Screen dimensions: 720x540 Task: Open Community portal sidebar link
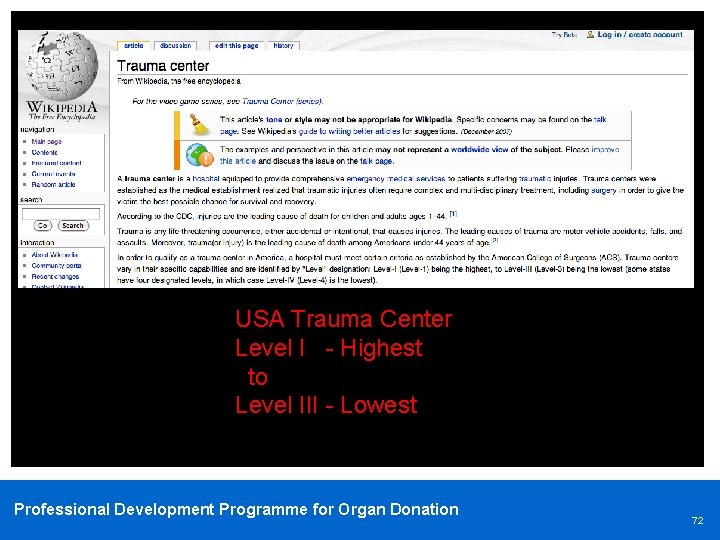pyautogui.click(x=56, y=265)
